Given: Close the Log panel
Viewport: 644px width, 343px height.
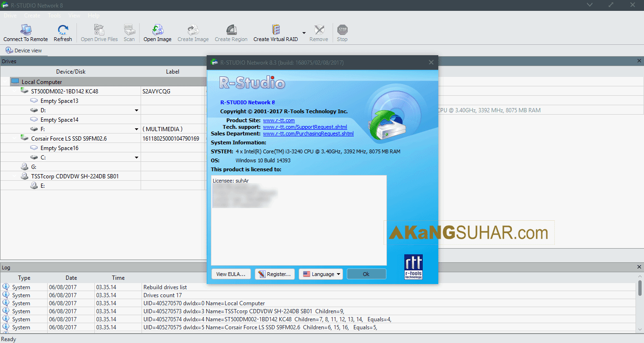Looking at the screenshot, I should pyautogui.click(x=639, y=267).
